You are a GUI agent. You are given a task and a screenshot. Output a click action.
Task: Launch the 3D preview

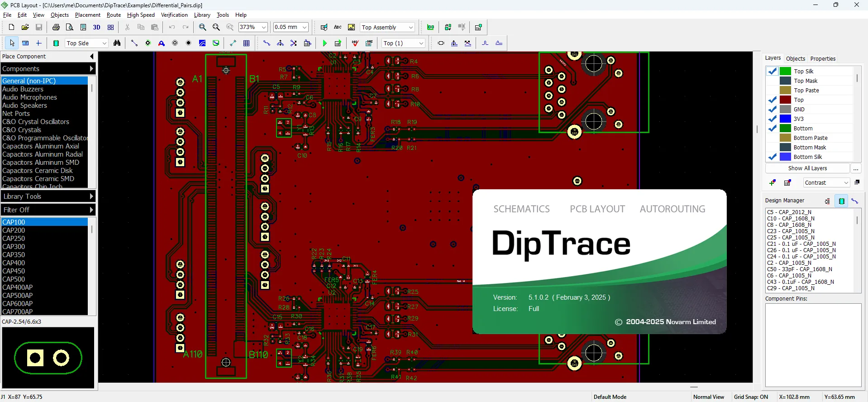pos(97,27)
